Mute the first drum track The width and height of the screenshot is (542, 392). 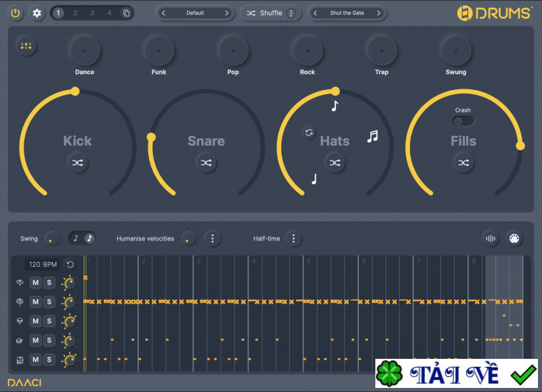click(35, 282)
